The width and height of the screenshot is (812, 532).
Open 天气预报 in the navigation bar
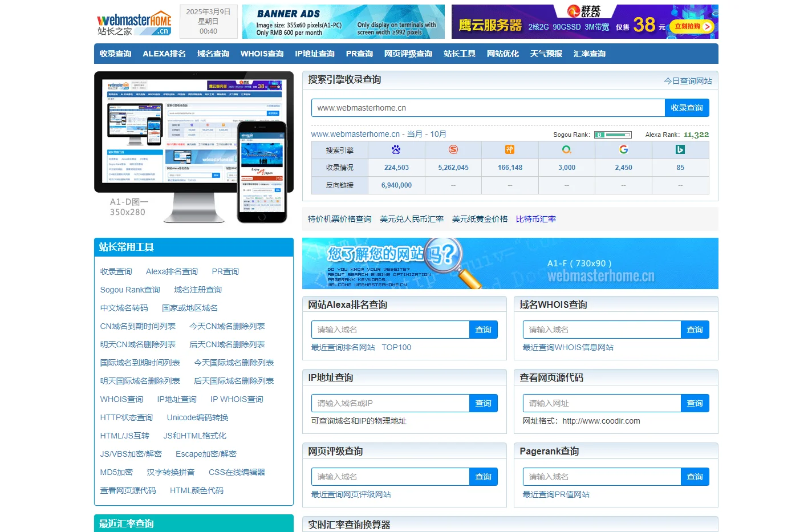coord(546,54)
